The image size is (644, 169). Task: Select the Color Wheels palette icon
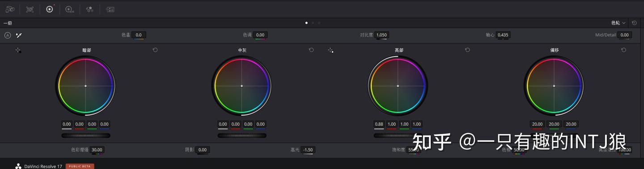(50, 9)
